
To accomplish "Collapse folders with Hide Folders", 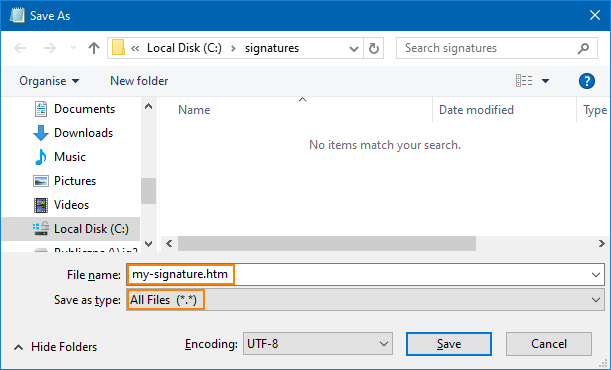I will (56, 347).
